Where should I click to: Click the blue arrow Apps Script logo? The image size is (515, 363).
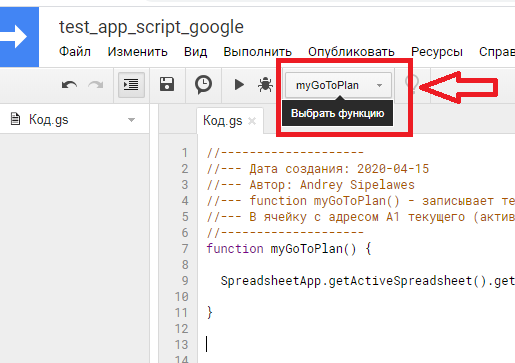point(19,37)
